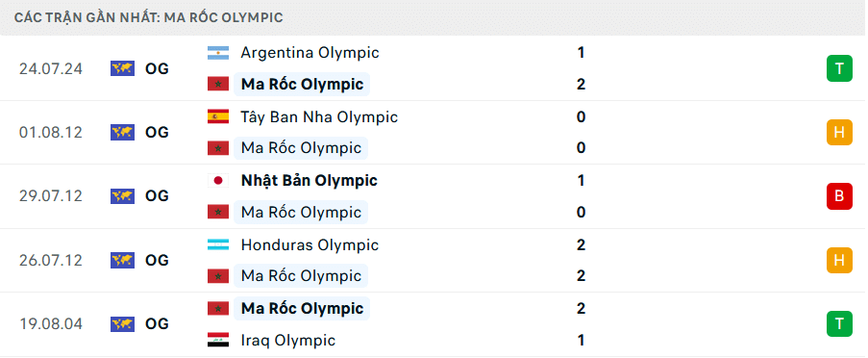Click the orange H badge for 01.08.12

839,133
